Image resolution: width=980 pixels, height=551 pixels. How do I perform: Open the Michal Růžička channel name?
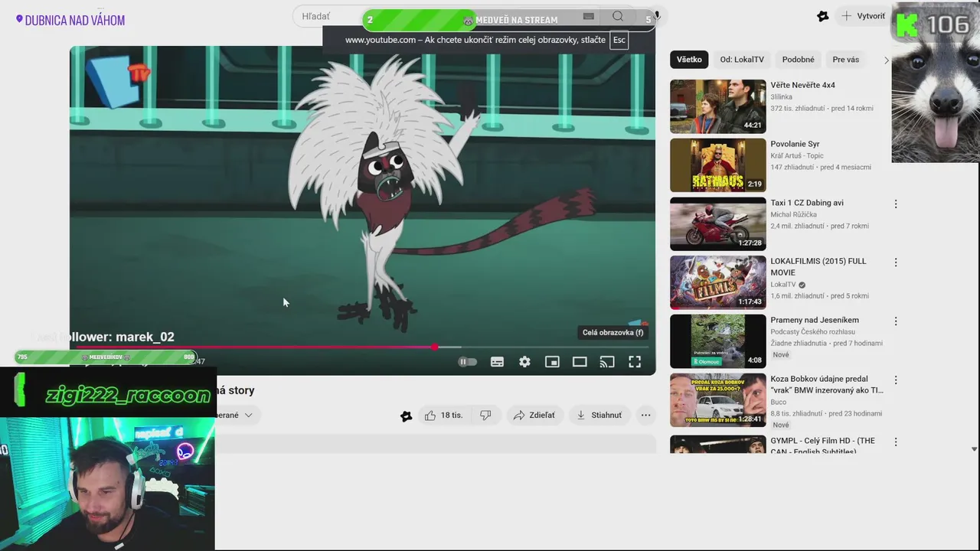click(793, 214)
